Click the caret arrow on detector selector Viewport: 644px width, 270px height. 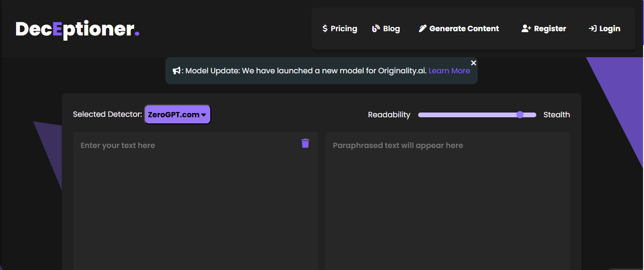[x=204, y=115]
